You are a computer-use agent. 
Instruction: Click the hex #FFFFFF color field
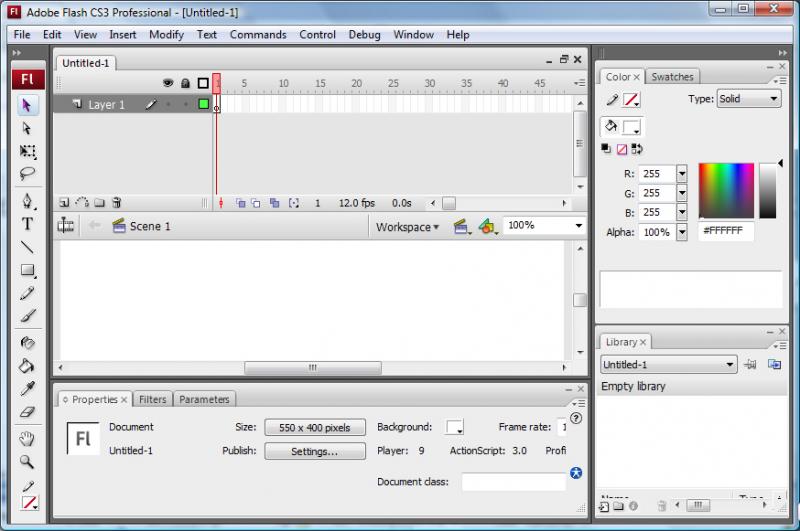(725, 231)
